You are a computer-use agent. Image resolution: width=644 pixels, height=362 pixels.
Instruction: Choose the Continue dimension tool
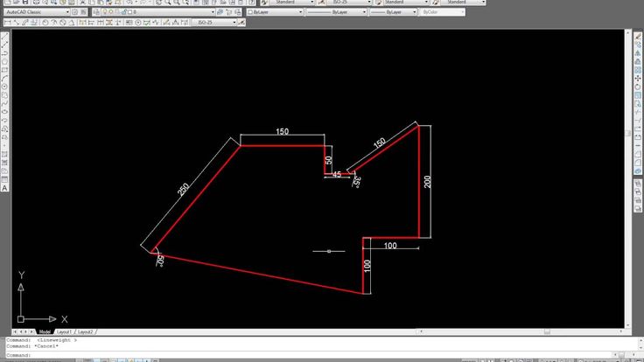coord(101,22)
